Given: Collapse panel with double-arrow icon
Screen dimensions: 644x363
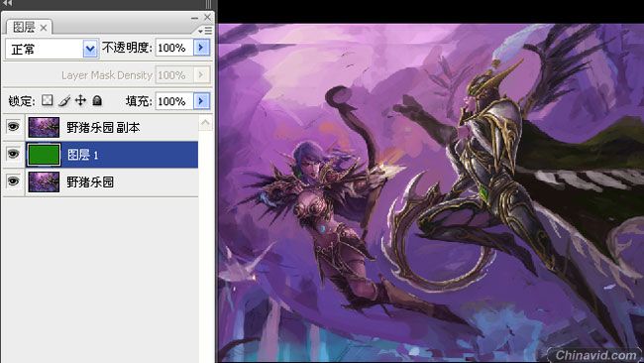Looking at the screenshot, I should pyautogui.click(x=7, y=3).
